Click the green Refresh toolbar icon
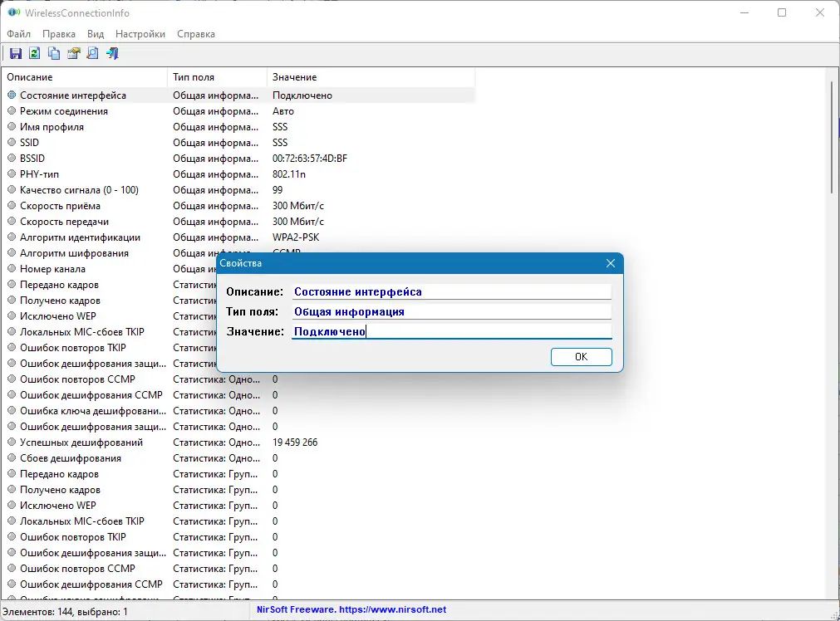 34,53
